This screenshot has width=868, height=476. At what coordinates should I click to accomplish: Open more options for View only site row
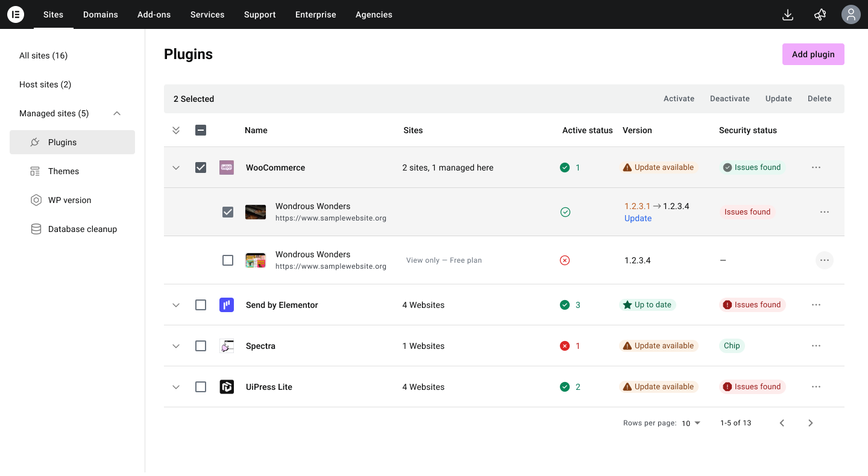point(825,260)
